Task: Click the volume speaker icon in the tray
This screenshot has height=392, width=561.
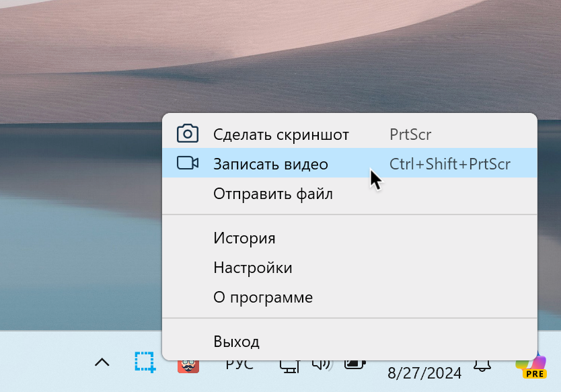Action: point(321,362)
